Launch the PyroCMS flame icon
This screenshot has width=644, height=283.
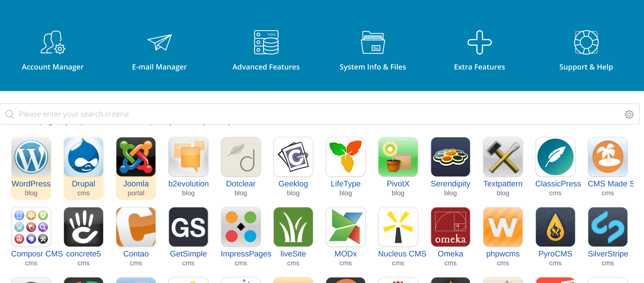pos(555,227)
